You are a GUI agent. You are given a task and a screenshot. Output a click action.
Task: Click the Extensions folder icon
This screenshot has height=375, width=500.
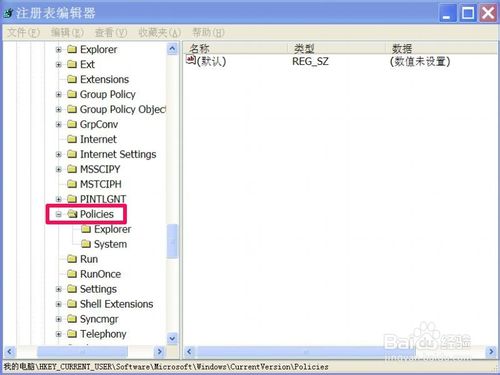[x=72, y=79]
